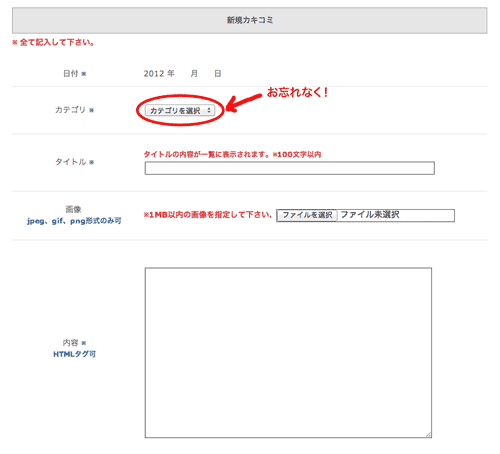Click the 全て記入して下さい notice

[x=53, y=42]
